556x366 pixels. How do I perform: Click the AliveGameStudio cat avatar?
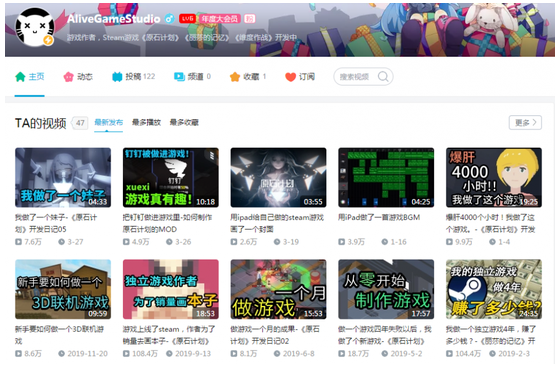[x=35, y=28]
